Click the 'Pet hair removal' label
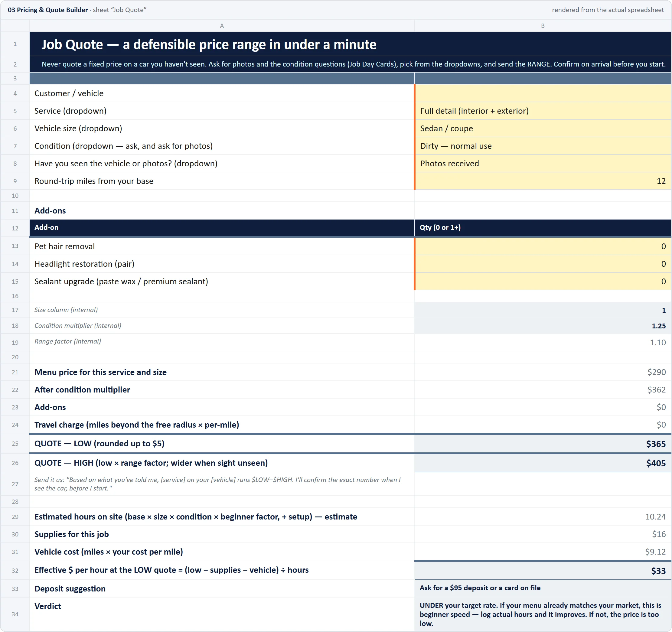The width and height of the screenshot is (672, 632). click(x=64, y=246)
